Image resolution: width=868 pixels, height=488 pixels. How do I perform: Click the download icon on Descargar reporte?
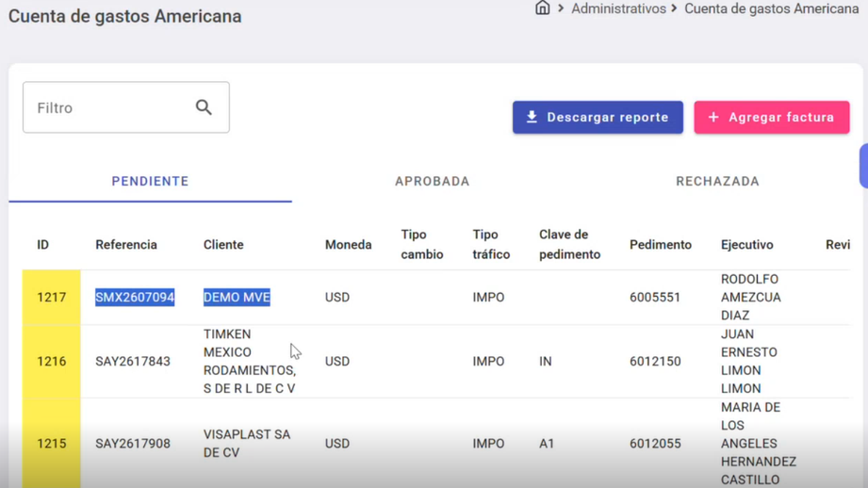pos(532,117)
